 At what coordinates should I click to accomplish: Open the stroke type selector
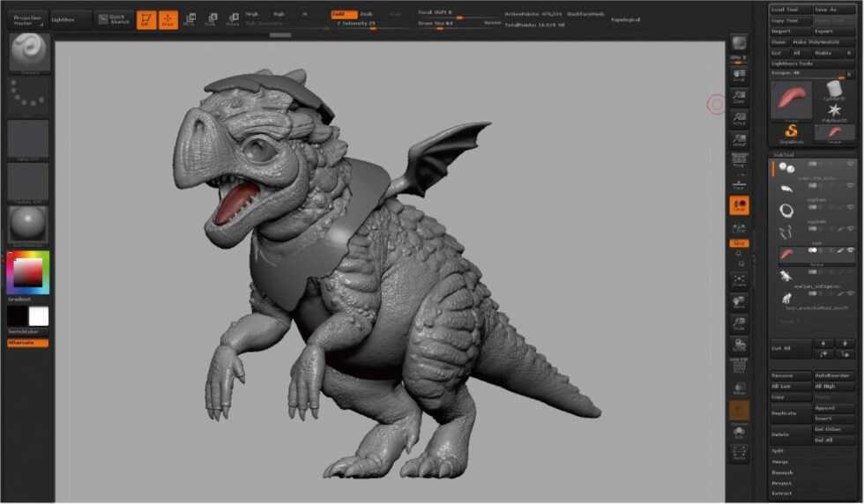coord(28,95)
